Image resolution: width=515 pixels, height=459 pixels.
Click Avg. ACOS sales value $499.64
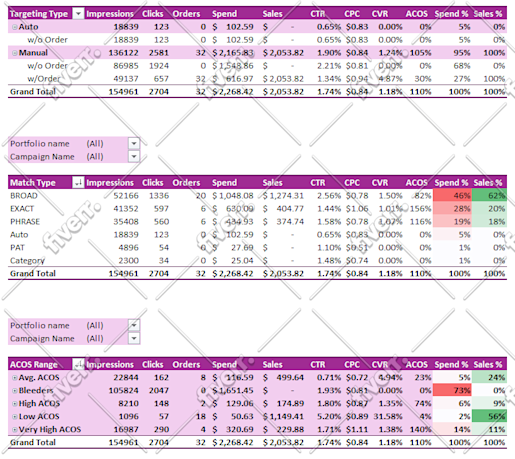point(283,377)
